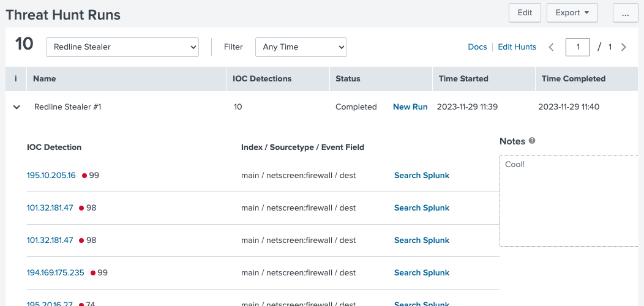Open IOC detection 194.169.175.235

pyautogui.click(x=56, y=273)
